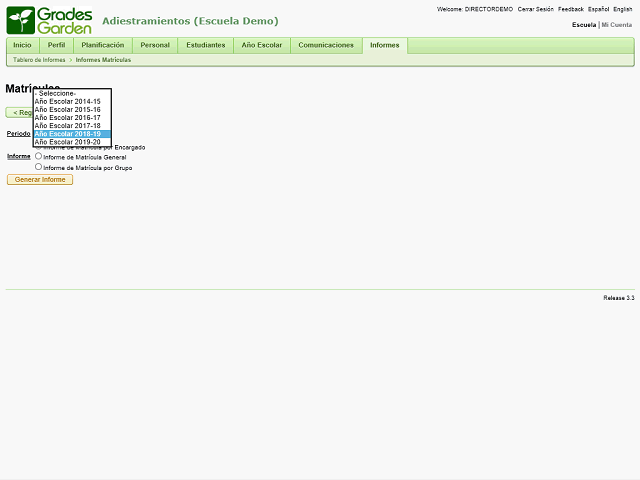Open the Planificación menu tab

(103, 45)
